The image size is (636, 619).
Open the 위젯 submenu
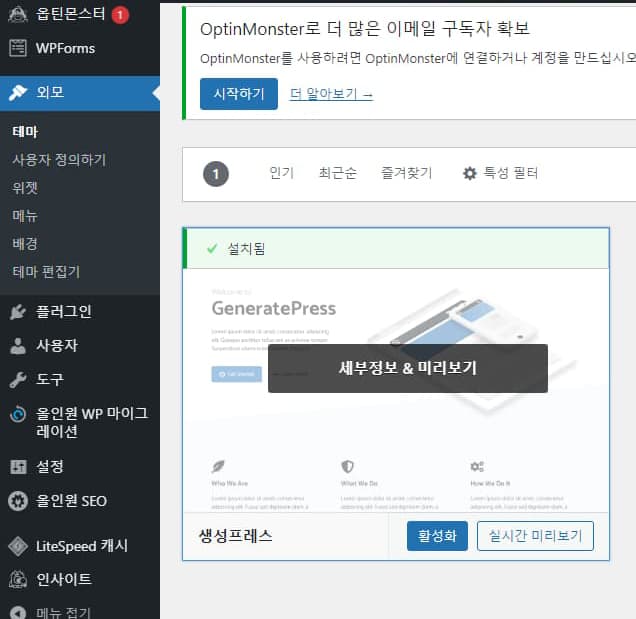click(25, 187)
